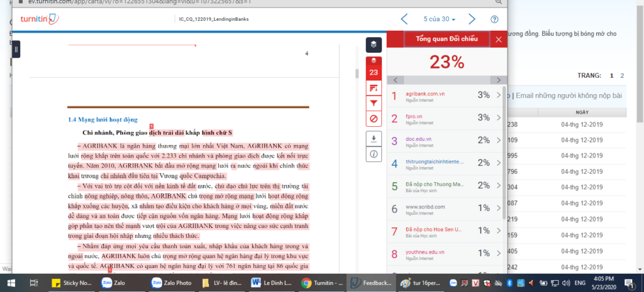Open Zalo Photo from the taskbar

coord(171,283)
